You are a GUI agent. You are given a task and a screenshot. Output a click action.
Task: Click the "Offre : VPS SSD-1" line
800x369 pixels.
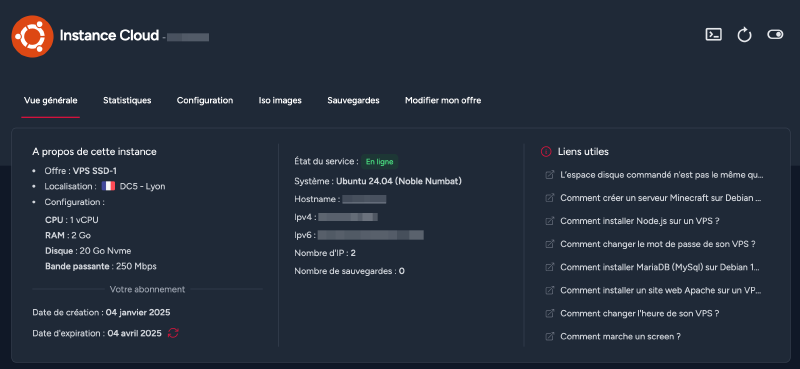tap(81, 171)
